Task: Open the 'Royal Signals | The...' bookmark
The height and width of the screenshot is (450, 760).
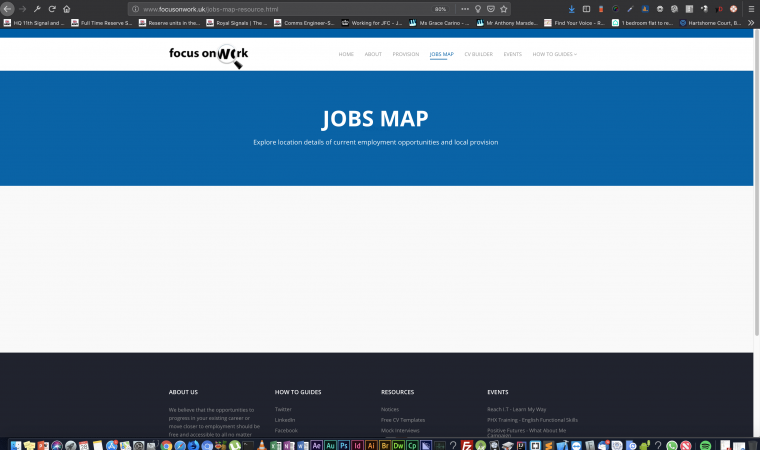Action: tap(237, 23)
